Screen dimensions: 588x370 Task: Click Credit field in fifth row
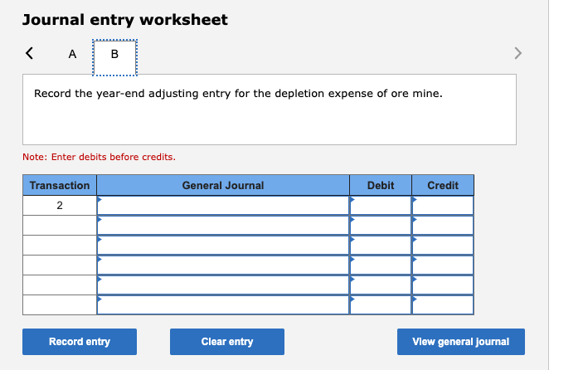pos(443,285)
